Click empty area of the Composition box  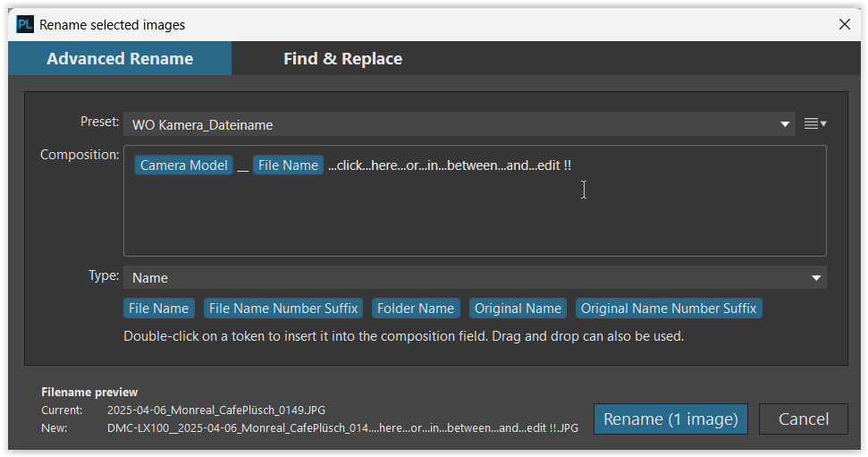click(x=474, y=219)
